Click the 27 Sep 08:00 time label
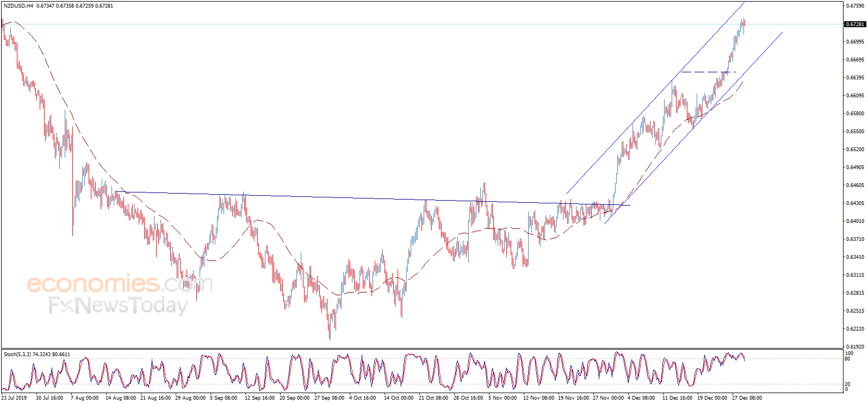Viewport: 868px width, 404px height. point(329,398)
